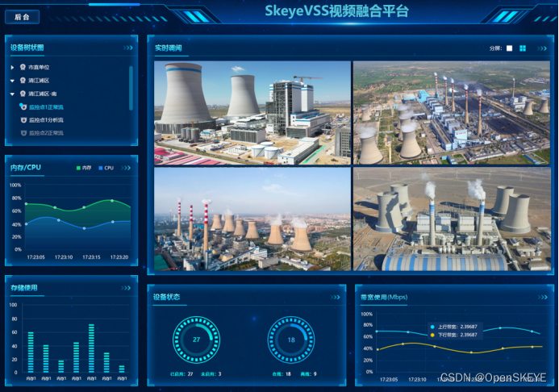Click the 上行带宽: 2.39687 tooltip entry
This screenshot has width=559, height=392.
[x=454, y=327]
